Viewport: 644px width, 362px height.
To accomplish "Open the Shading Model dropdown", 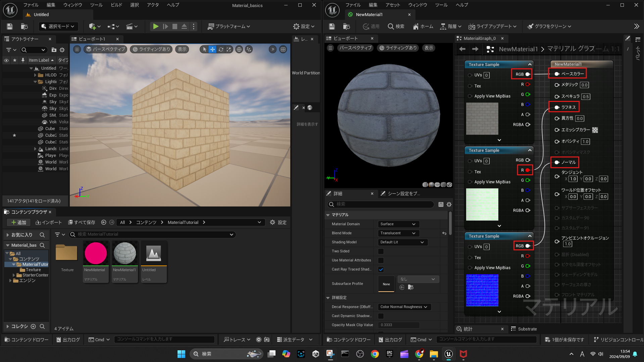I will [x=402, y=242].
